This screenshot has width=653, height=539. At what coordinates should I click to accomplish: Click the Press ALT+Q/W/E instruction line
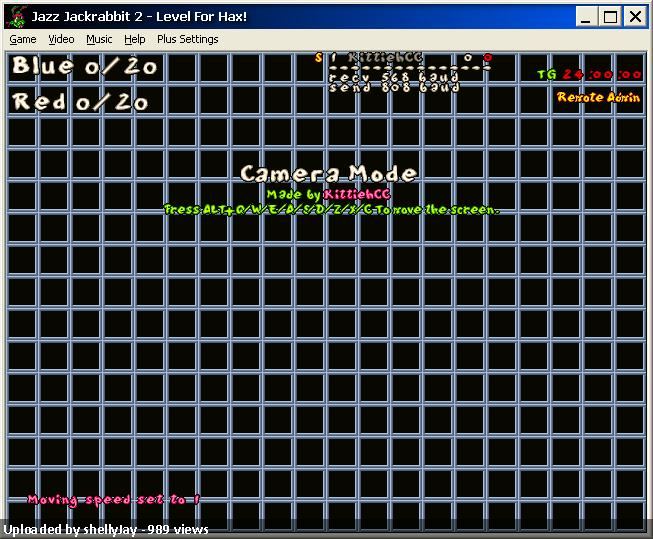coord(331,210)
